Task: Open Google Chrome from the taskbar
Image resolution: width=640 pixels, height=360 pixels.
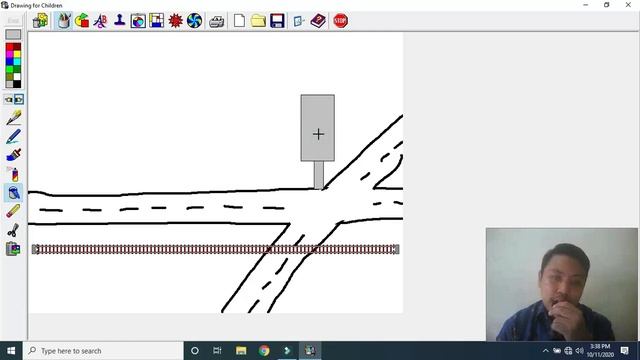Action: [264, 351]
